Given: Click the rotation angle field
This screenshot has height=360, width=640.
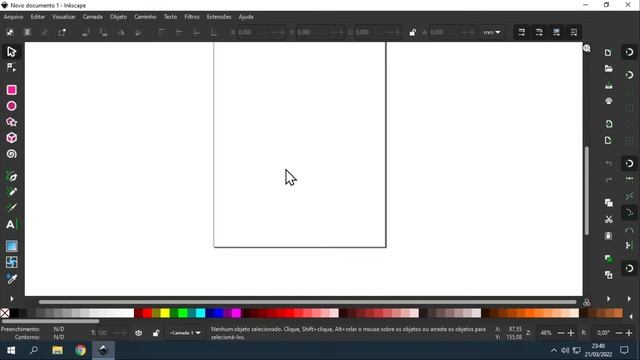Looking at the screenshot, I should (x=603, y=333).
